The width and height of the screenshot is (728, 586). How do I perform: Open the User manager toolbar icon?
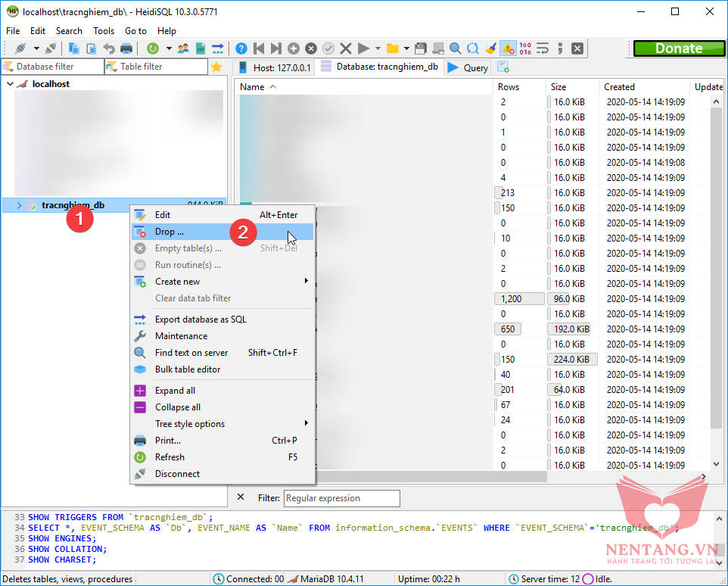pos(183,48)
